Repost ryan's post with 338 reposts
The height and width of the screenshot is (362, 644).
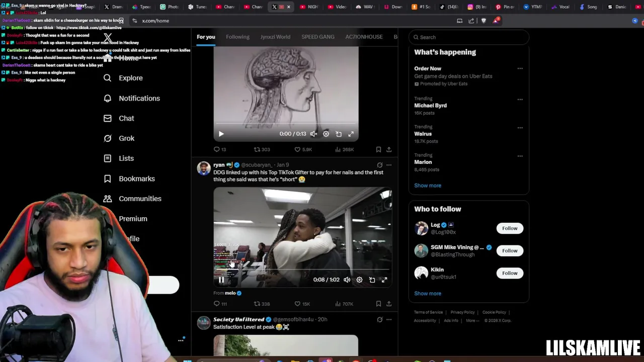pos(262,304)
